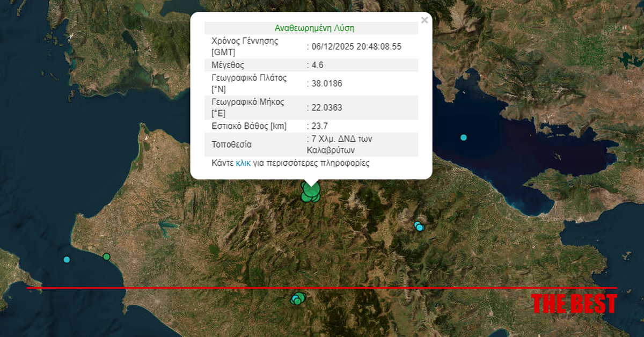Click the cyan marker pair east of the epicenter
This screenshot has width=644, height=337.
[x=419, y=226]
